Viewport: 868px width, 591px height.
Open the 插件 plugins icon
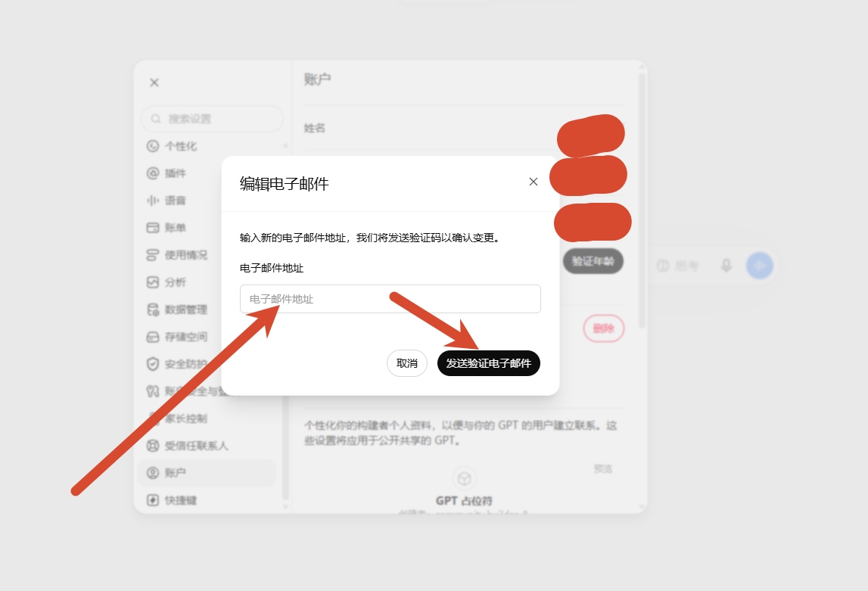153,173
